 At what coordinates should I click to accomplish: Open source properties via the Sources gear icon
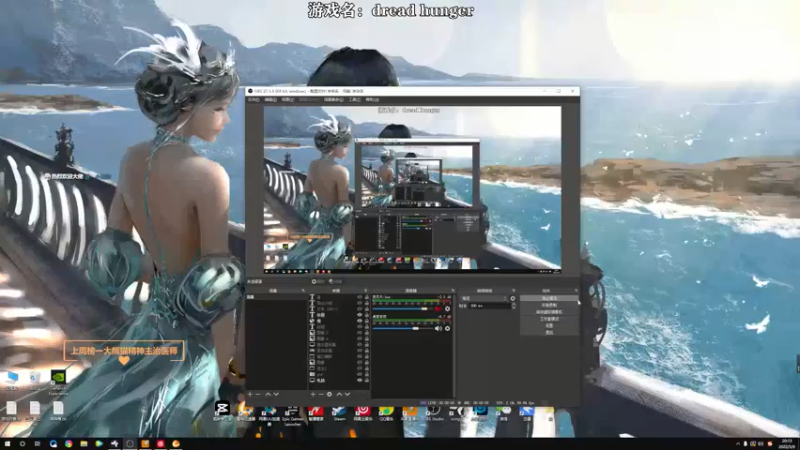(x=329, y=394)
